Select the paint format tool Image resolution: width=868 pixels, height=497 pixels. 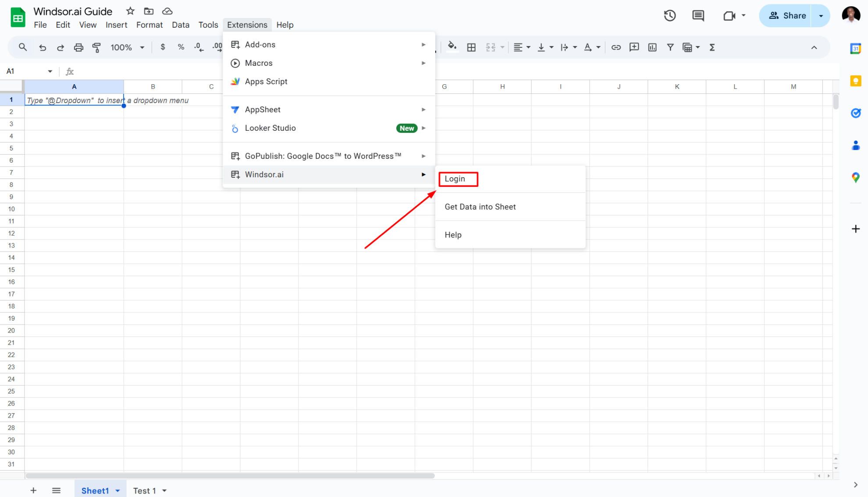click(96, 47)
